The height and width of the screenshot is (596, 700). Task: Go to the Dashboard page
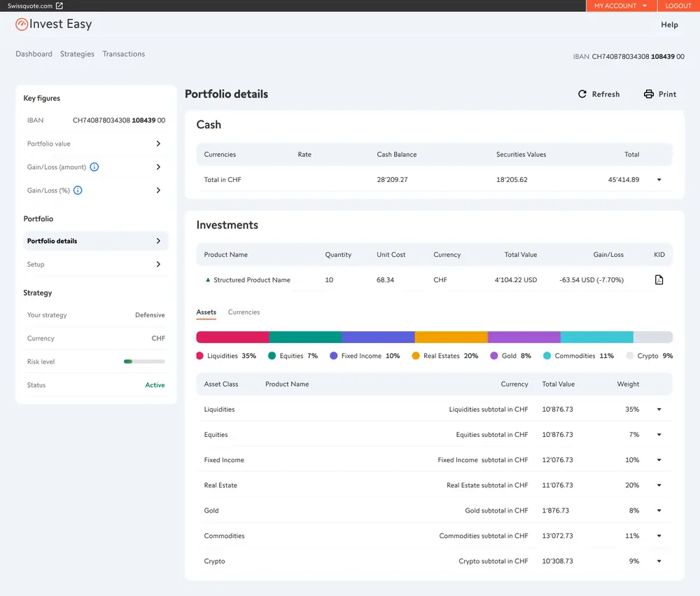click(x=34, y=54)
